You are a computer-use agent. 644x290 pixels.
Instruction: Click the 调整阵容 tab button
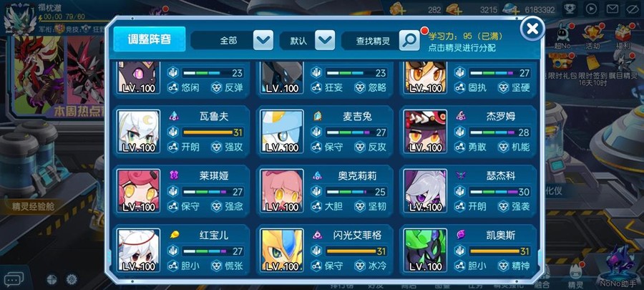[x=150, y=39]
